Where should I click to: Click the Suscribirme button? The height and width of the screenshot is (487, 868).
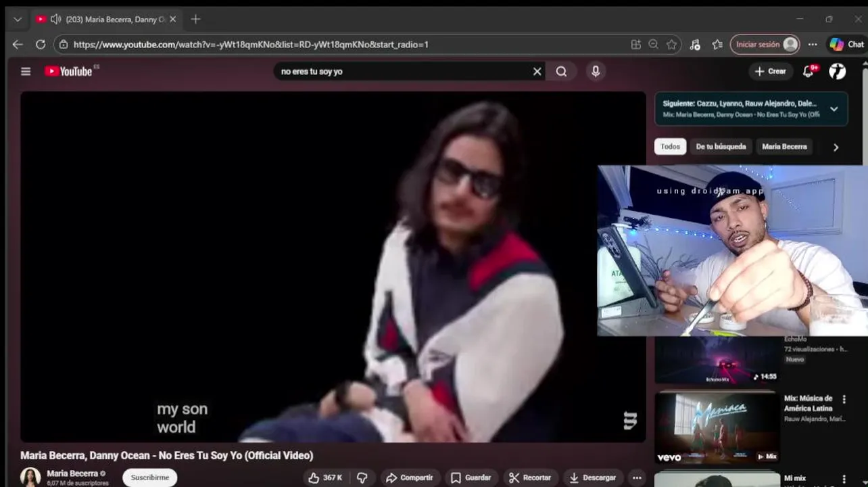[150, 478]
